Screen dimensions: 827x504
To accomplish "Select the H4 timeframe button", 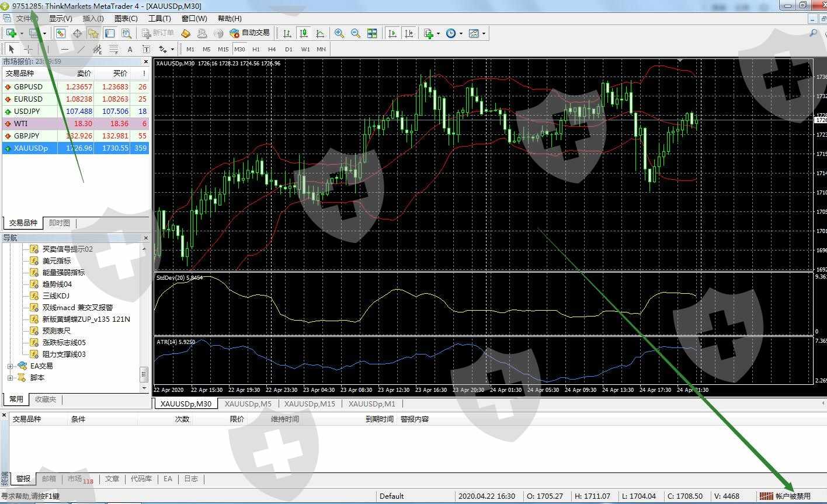I will pyautogui.click(x=272, y=50).
